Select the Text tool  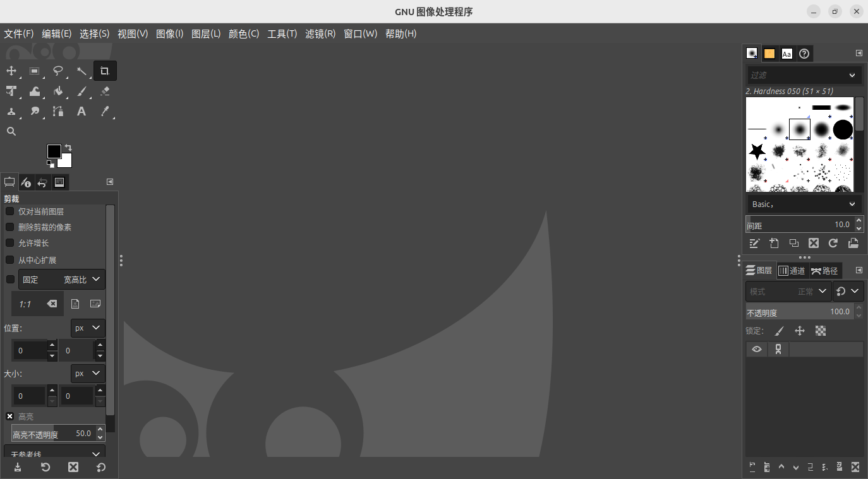81,112
